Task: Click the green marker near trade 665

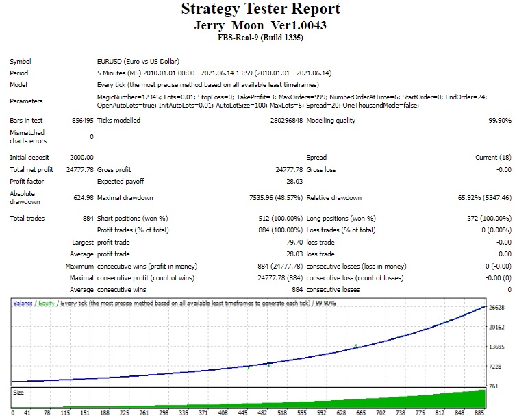Action: (x=355, y=346)
